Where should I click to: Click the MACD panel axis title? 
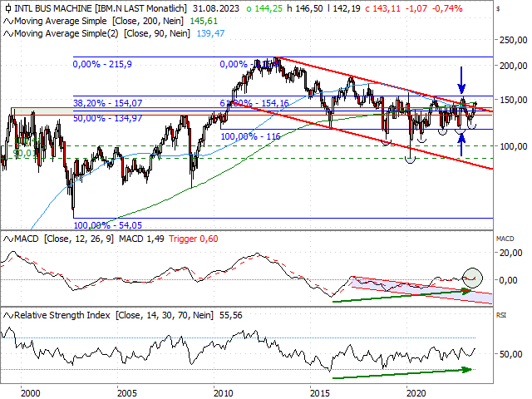click(x=505, y=239)
